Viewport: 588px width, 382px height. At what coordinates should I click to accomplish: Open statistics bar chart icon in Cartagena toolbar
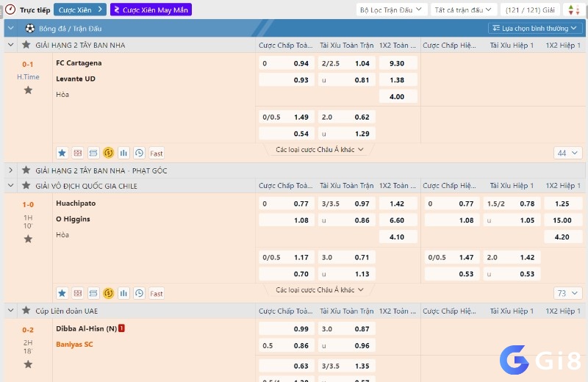tap(123, 153)
